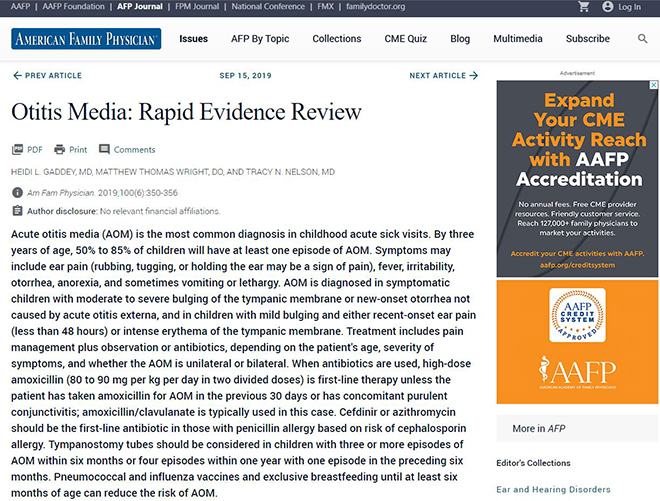This screenshot has width=660, height=501.
Task: Open FPM Journal link
Action: [x=197, y=7]
